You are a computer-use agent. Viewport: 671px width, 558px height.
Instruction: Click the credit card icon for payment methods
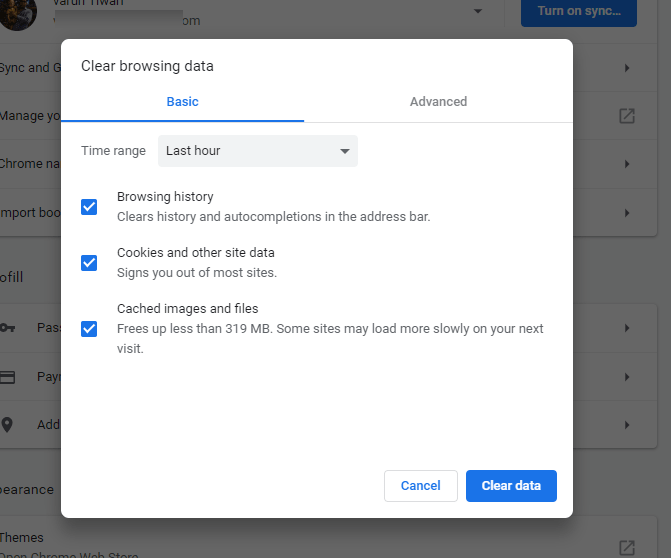[x=8, y=377]
